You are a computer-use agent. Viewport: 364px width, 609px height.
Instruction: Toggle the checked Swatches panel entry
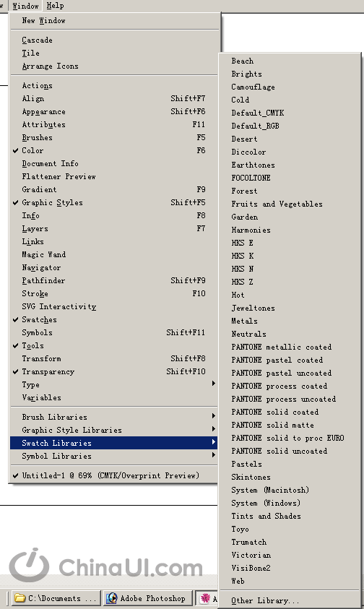click(x=114, y=319)
